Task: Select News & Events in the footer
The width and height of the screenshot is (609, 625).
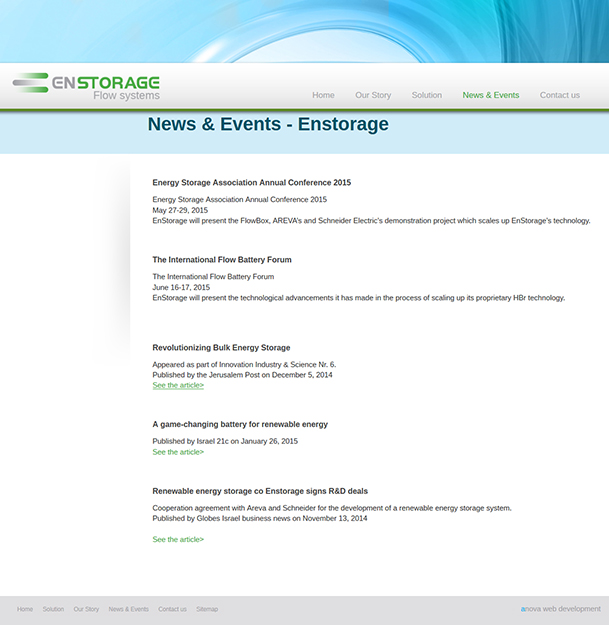Action: click(x=128, y=609)
